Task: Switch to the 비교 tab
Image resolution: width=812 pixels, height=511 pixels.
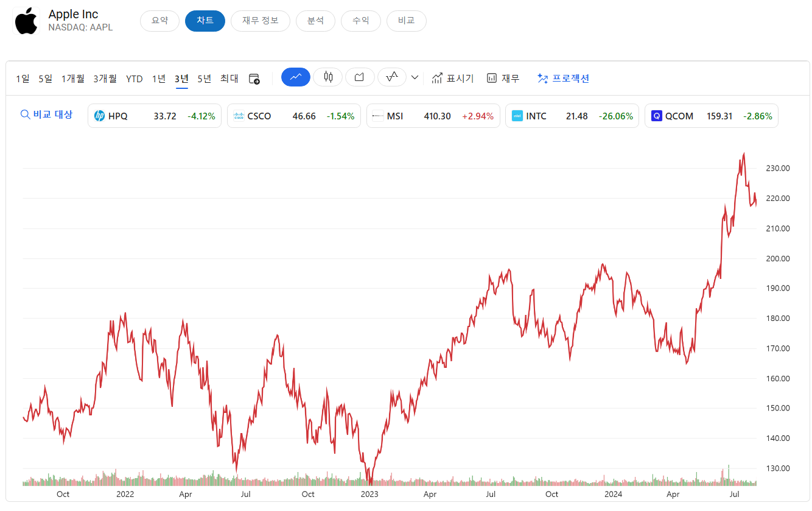Action: pos(407,21)
